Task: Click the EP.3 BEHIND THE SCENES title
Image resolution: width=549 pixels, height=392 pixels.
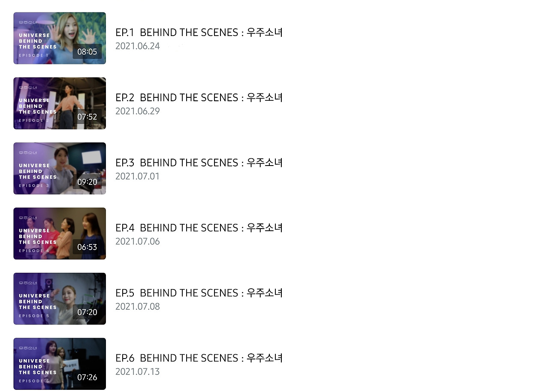Action: 199,163
